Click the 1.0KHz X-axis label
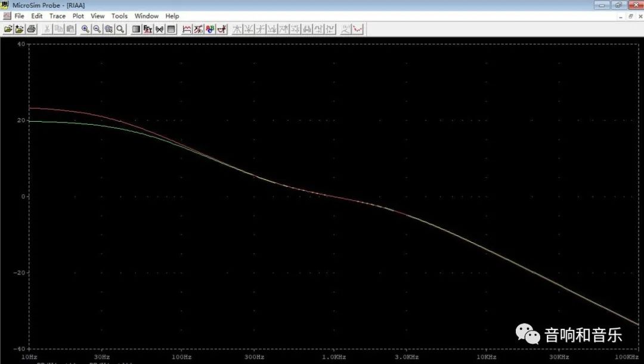The image size is (644, 364). click(x=333, y=357)
